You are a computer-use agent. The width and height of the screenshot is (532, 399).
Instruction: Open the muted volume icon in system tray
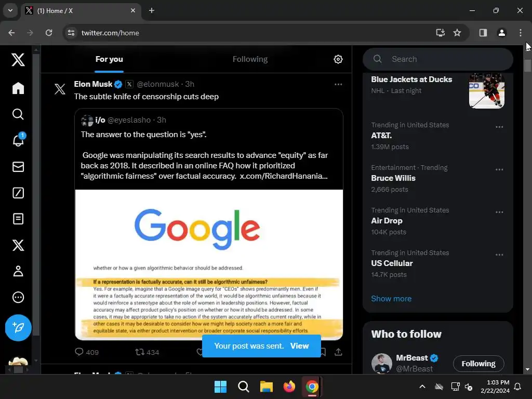click(x=469, y=387)
